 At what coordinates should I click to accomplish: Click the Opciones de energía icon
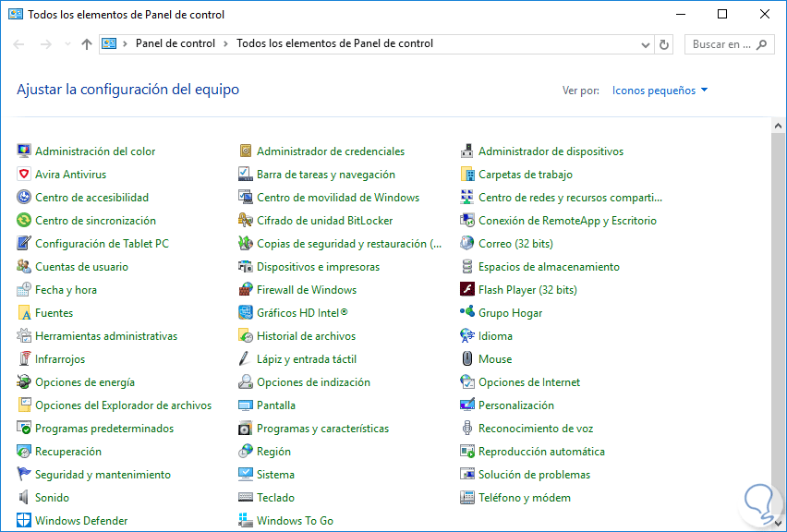click(24, 382)
